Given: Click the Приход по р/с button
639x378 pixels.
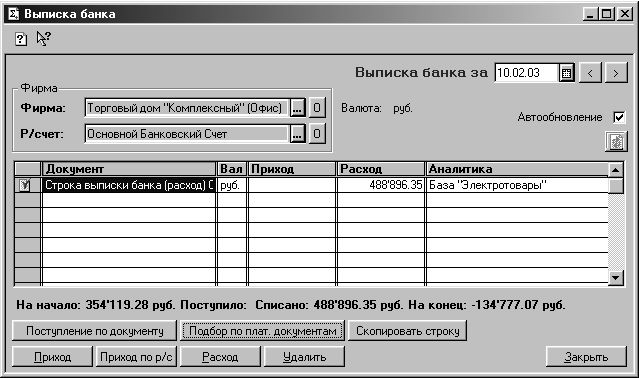Looking at the screenshot, I should tap(137, 357).
